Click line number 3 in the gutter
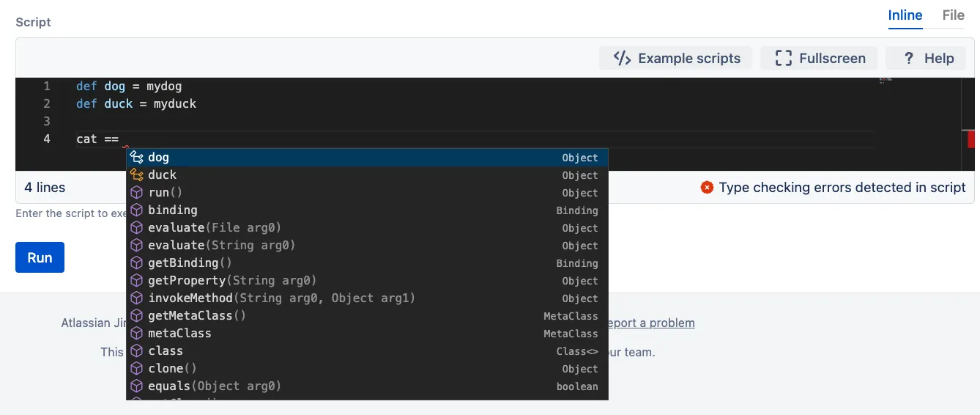 (x=47, y=121)
